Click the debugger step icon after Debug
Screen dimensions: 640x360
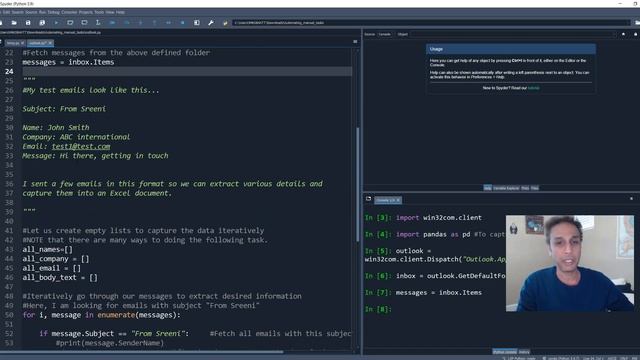(127, 23)
